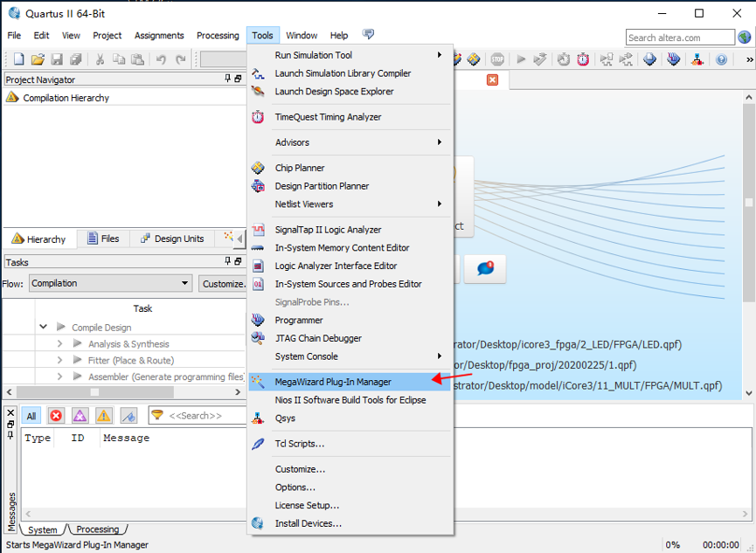The height and width of the screenshot is (553, 756).
Task: Open Chip Planner from Tools menu
Action: pyautogui.click(x=300, y=168)
